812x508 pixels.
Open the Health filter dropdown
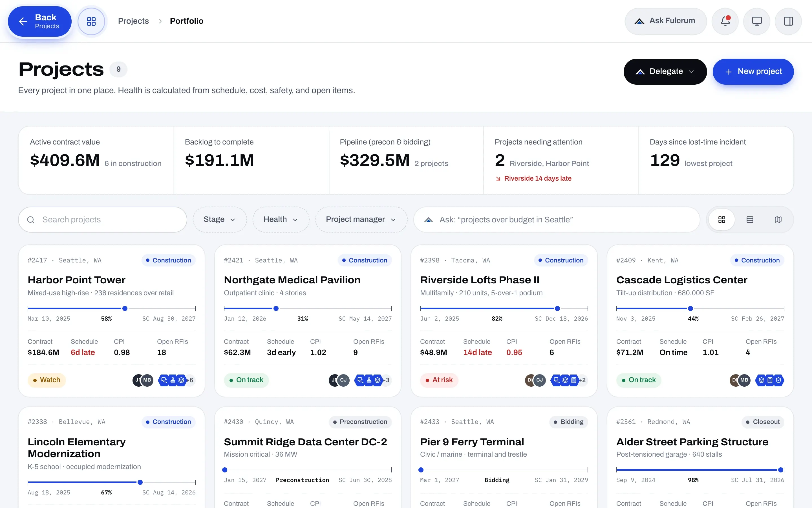pyautogui.click(x=281, y=220)
